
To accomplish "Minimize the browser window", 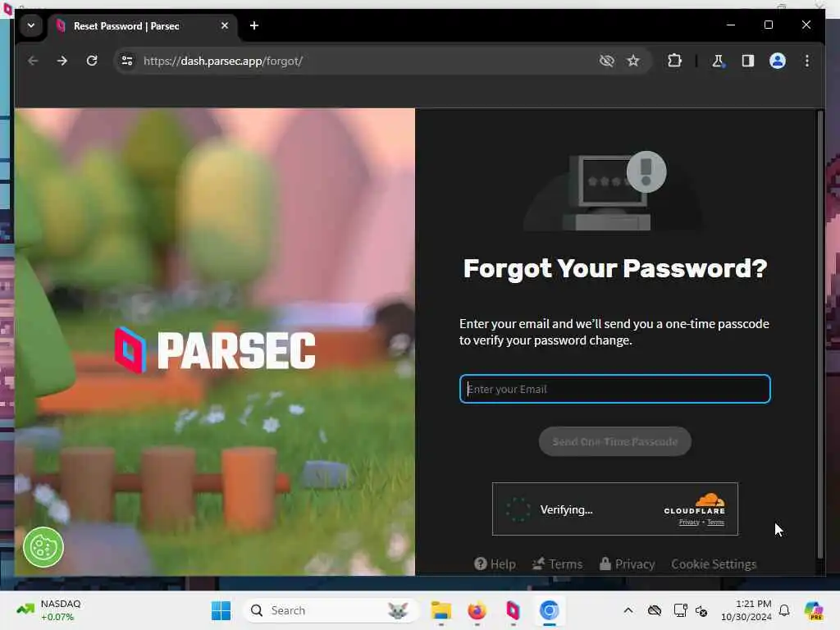I will [731, 25].
